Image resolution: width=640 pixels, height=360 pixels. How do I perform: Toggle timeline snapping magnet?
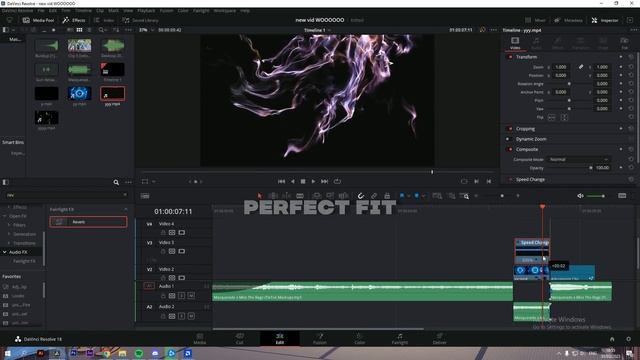tap(361, 196)
